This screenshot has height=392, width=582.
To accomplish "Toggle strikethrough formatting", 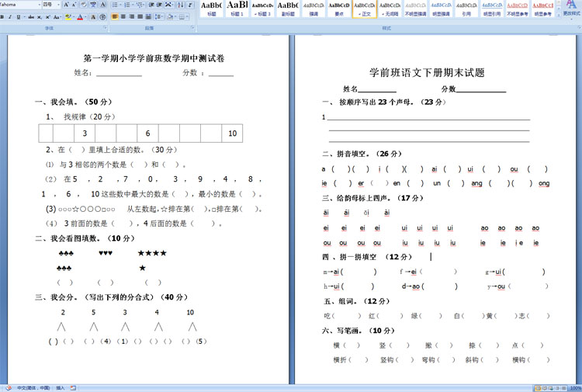I will pyautogui.click(x=31, y=17).
